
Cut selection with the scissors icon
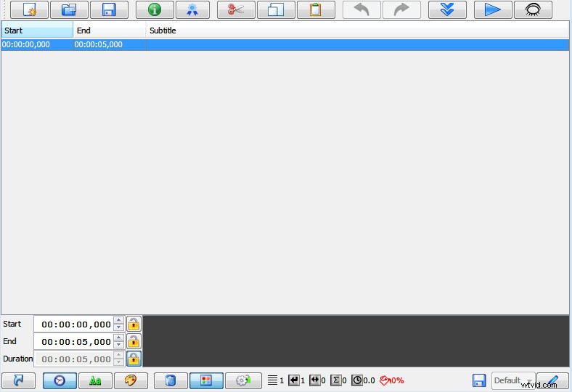click(x=236, y=10)
